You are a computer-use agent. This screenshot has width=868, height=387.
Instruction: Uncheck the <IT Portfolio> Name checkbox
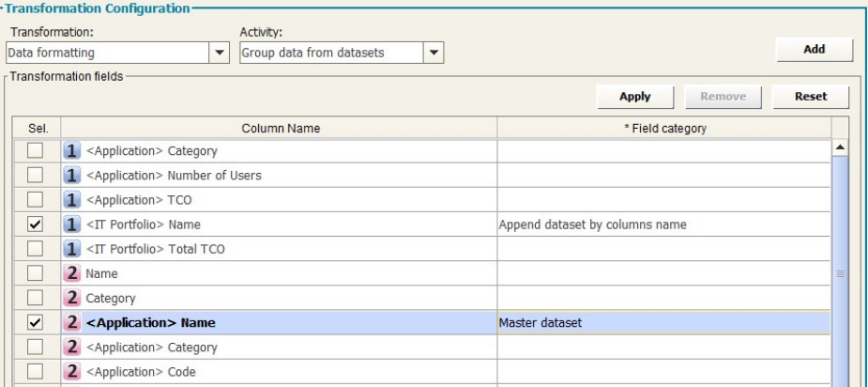37,224
